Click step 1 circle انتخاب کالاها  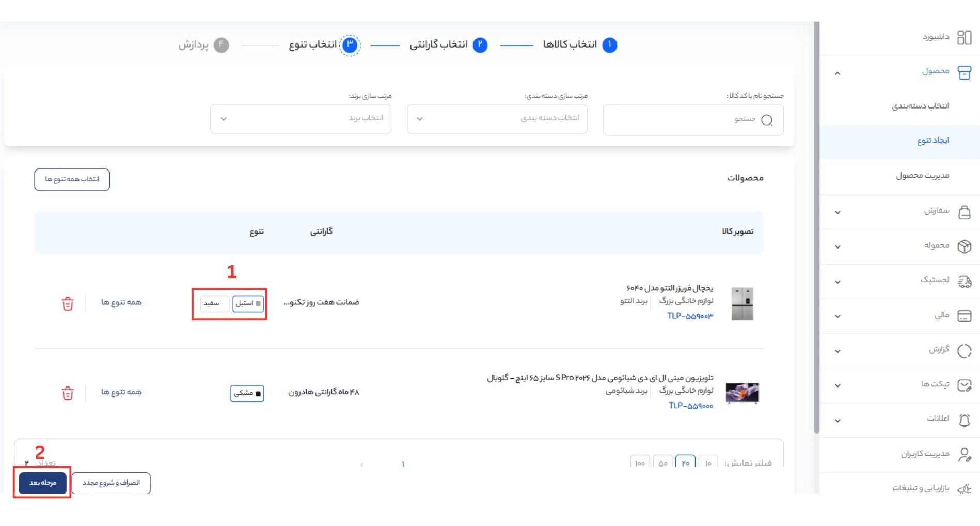[x=609, y=45]
